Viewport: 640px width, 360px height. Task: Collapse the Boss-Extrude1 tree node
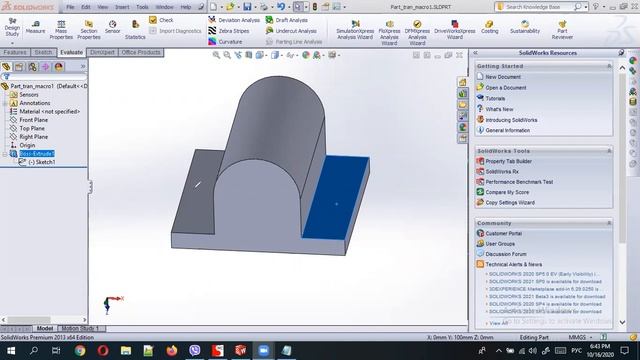[x=5, y=154]
